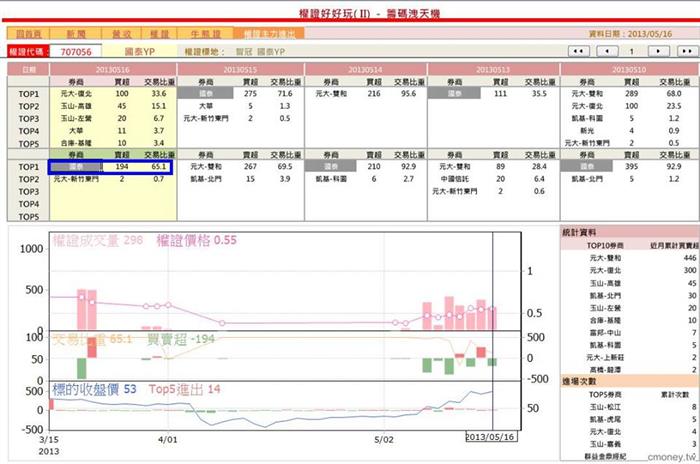Viewport: 700px width, 464px height.
Task: Click the 資料日期 2013/05/16 label
Action: (630, 34)
